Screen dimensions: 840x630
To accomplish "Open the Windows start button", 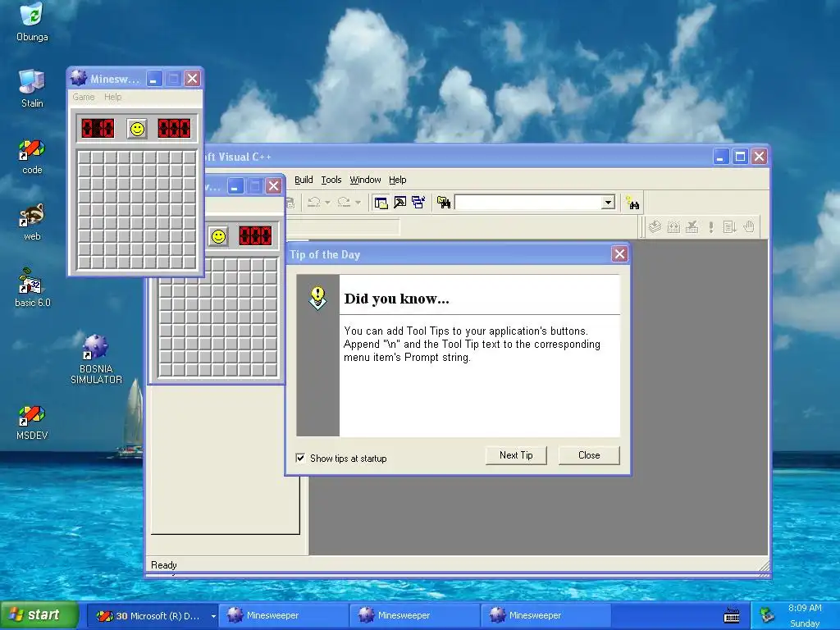I will (39, 615).
